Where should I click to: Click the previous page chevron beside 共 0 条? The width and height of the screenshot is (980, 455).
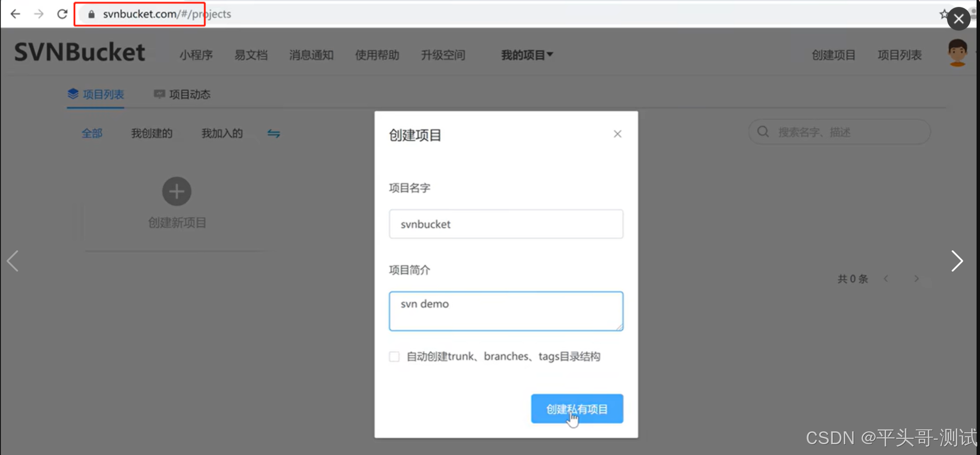pos(886,279)
